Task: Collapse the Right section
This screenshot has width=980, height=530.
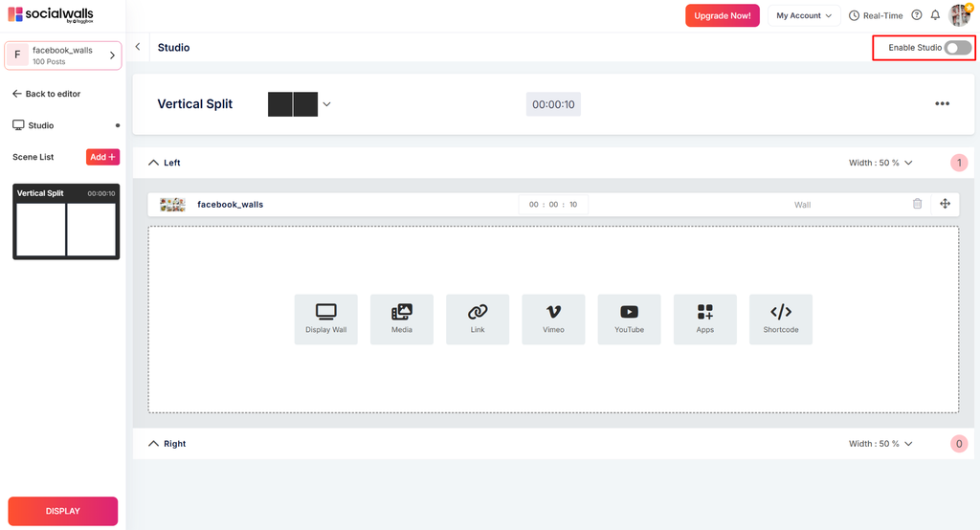Action: point(153,444)
